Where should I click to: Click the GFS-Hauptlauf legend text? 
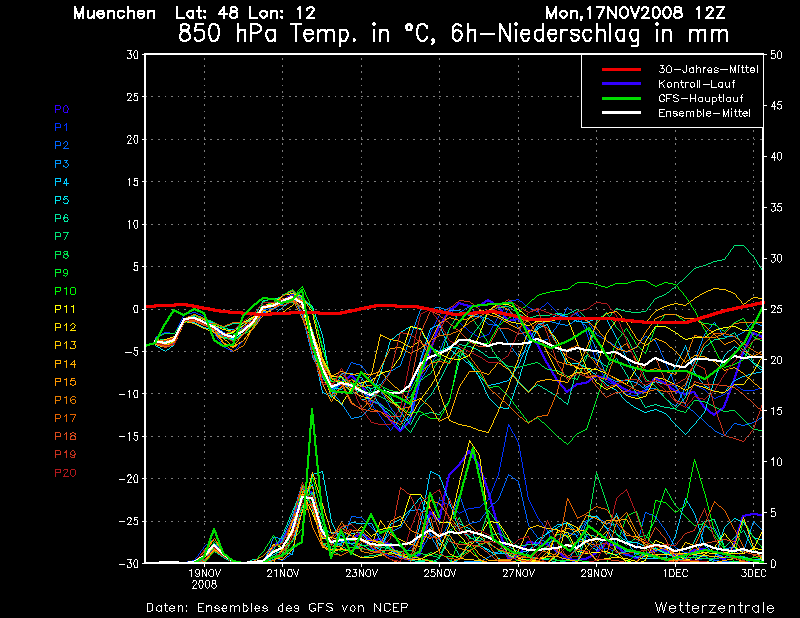pos(701,98)
